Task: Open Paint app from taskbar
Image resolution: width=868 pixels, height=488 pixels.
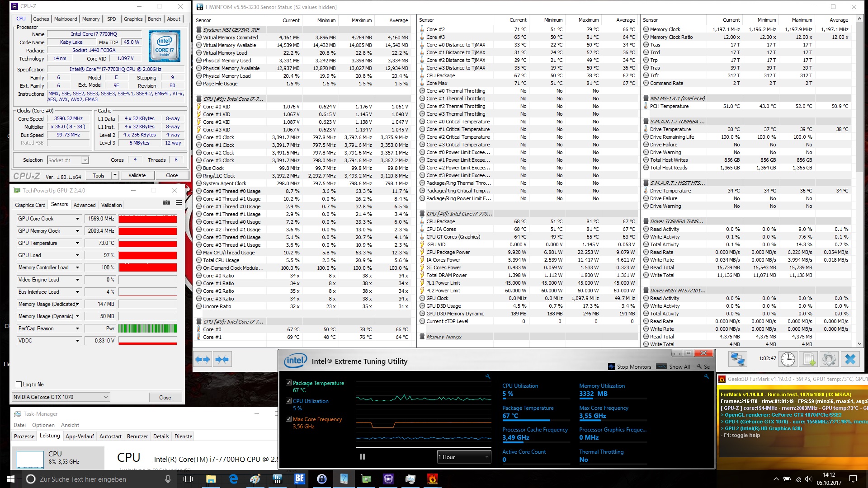Action: 255,479
